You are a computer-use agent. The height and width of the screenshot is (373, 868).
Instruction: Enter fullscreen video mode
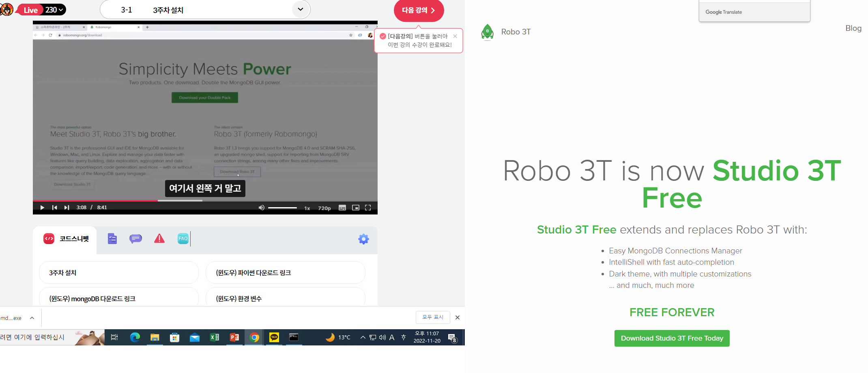pos(368,208)
